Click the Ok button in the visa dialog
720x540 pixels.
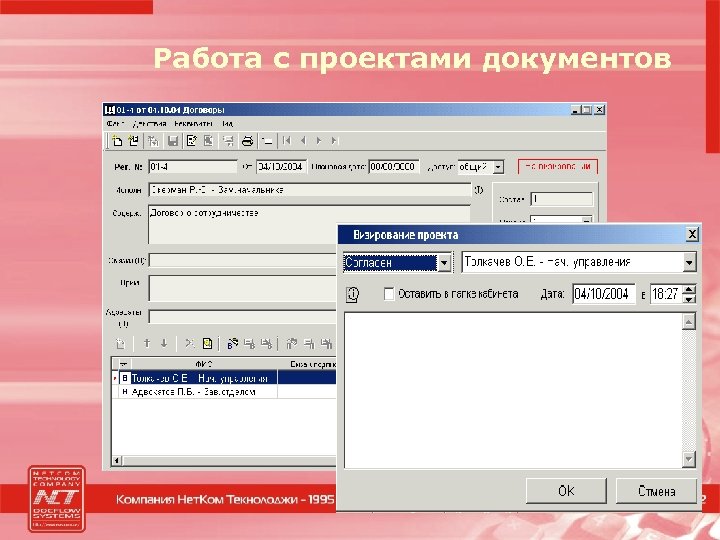coord(566,491)
